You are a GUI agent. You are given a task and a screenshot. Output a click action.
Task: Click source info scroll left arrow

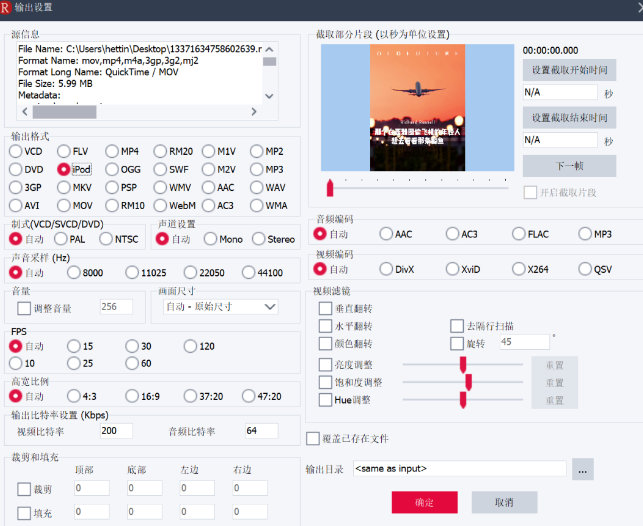click(25, 112)
